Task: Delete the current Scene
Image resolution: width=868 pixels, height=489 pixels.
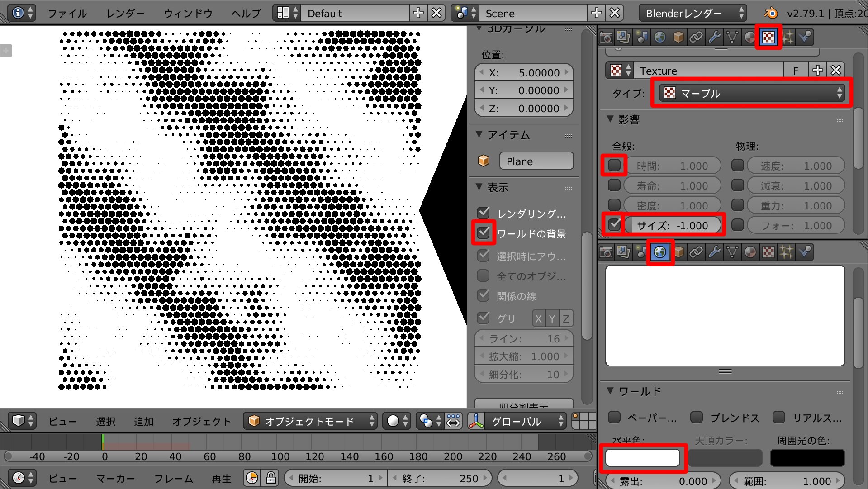Action: [615, 13]
